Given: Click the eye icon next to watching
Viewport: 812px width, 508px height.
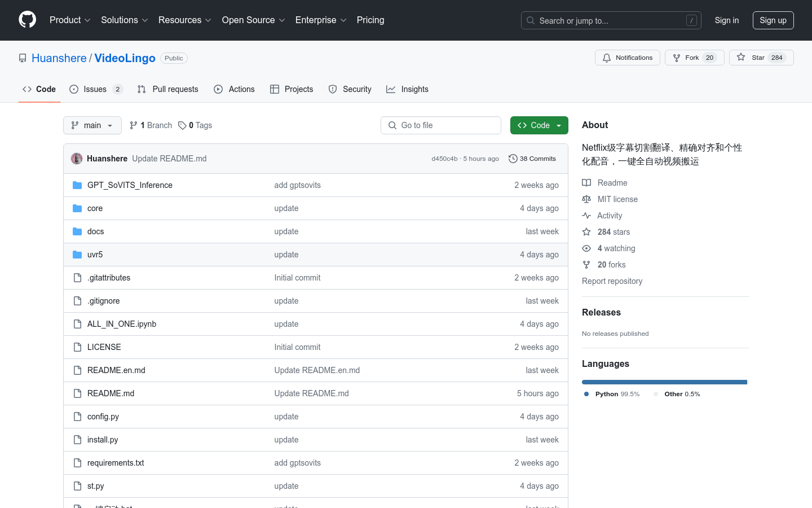Looking at the screenshot, I should pyautogui.click(x=586, y=248).
